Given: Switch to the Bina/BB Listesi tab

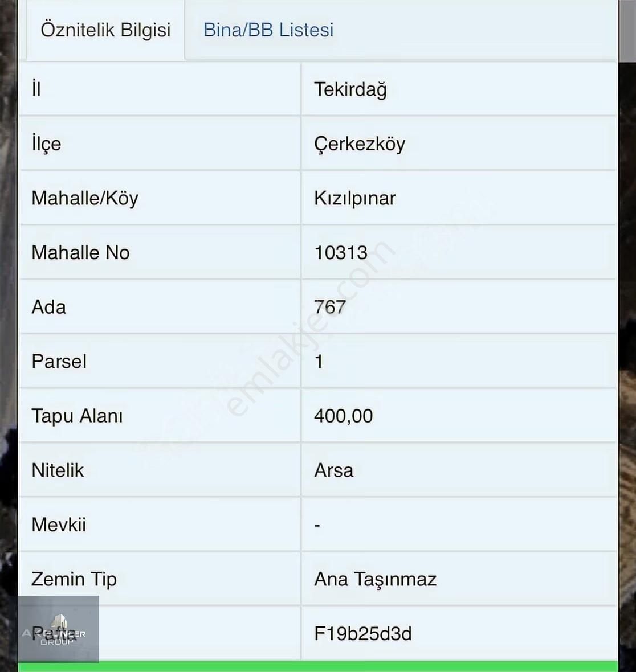Looking at the screenshot, I should click(x=268, y=30).
